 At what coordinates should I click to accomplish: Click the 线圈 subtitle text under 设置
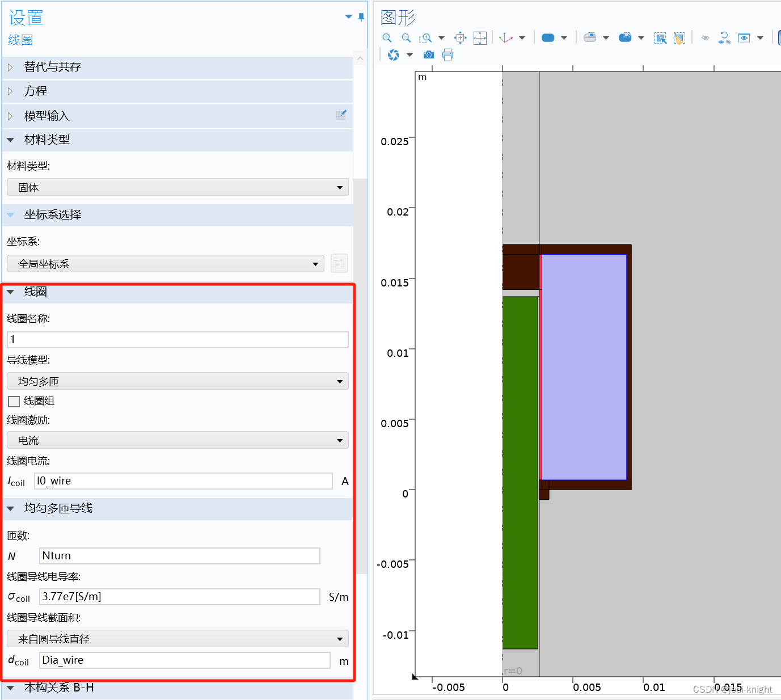coord(20,40)
